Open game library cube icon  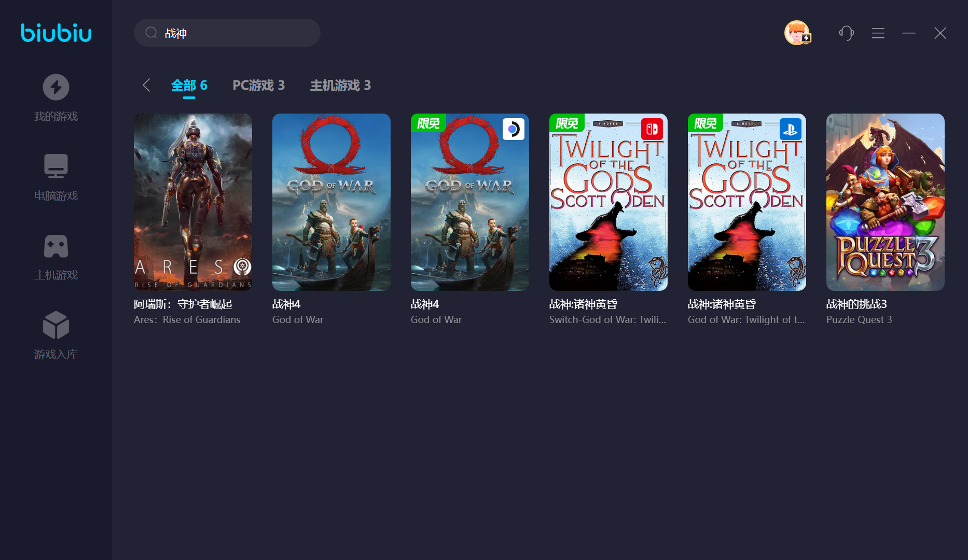point(56,325)
